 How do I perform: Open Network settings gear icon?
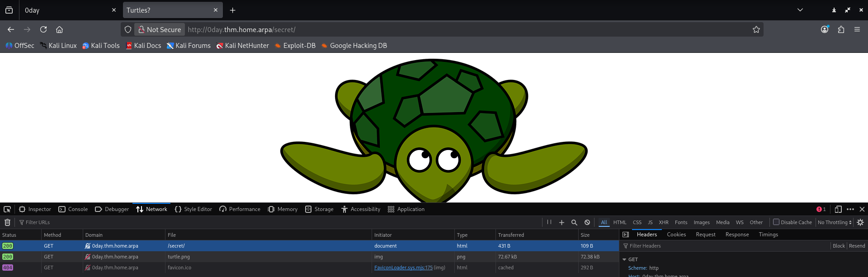[860, 222]
